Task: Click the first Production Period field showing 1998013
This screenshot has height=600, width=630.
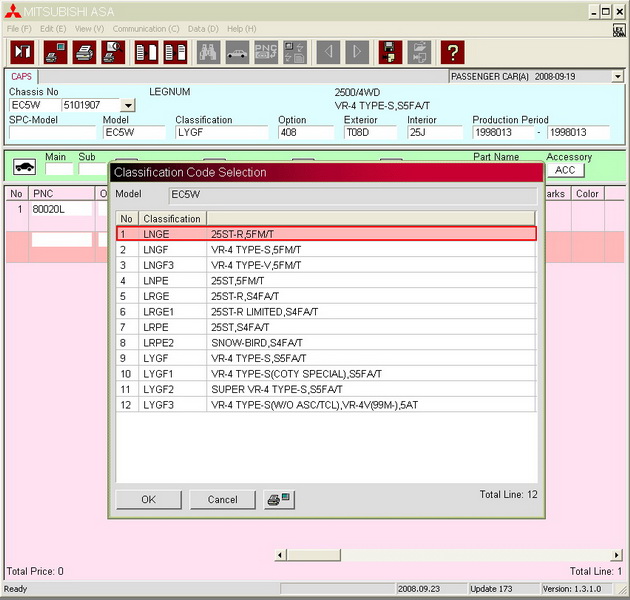Action: (503, 132)
